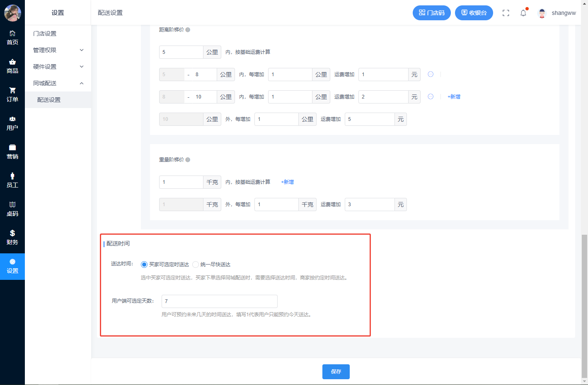
Task: Go to 商品 products section
Action: click(12, 66)
